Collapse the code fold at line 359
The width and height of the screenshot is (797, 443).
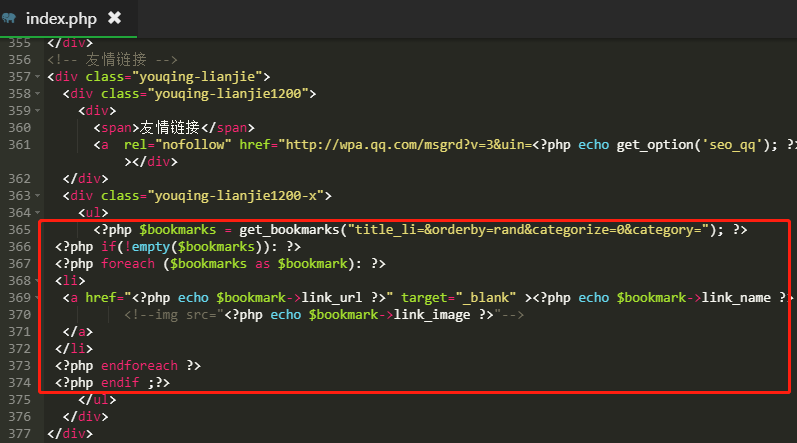38,111
